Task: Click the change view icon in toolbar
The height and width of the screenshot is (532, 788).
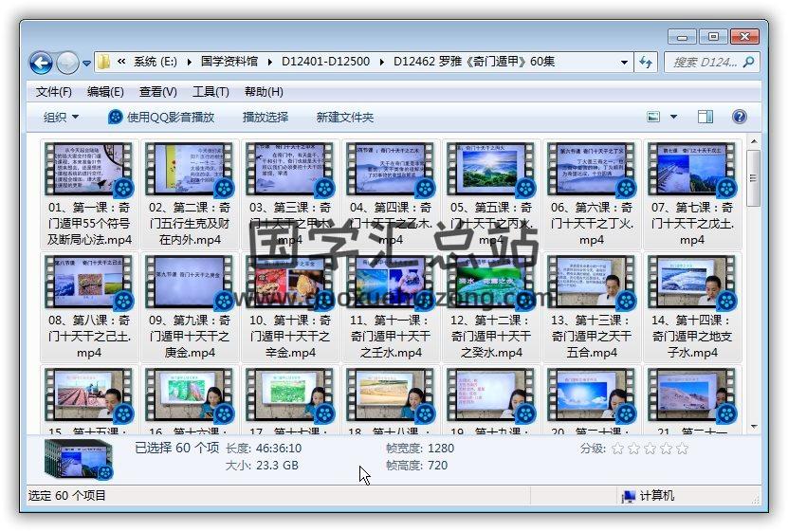Action: pyautogui.click(x=653, y=117)
